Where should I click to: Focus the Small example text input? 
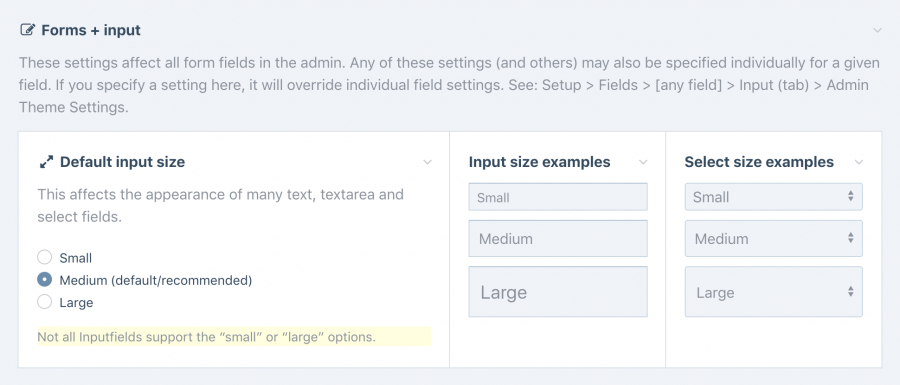pos(558,197)
